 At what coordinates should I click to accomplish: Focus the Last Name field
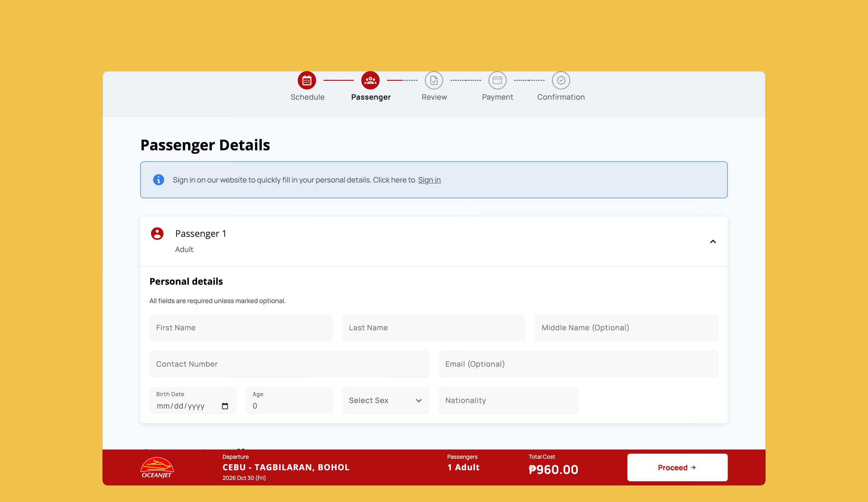pyautogui.click(x=434, y=328)
